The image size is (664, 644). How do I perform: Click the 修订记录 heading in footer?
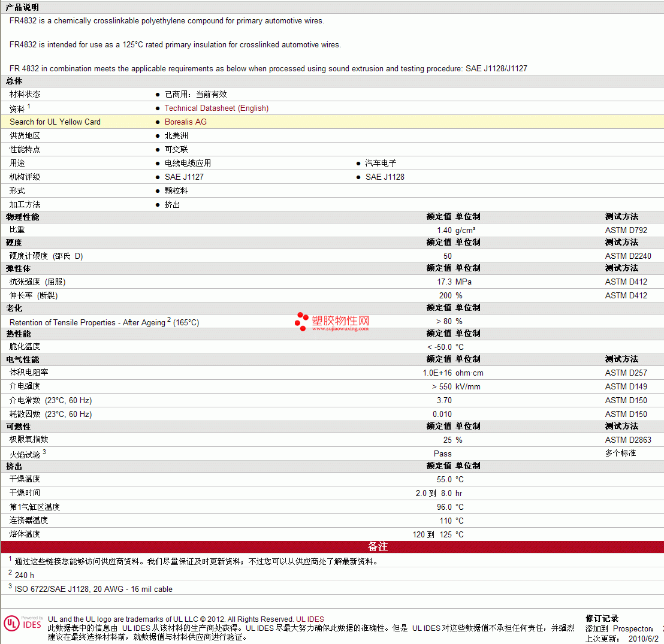[602, 619]
